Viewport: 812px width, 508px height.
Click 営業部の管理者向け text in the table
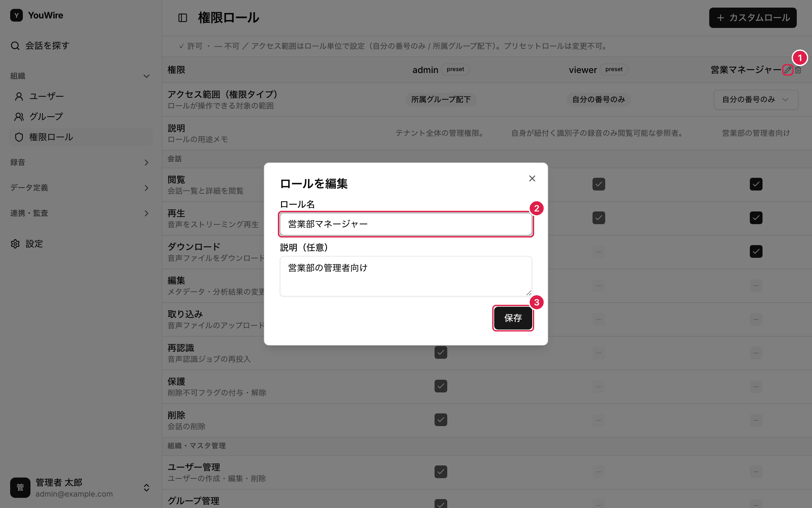click(756, 133)
